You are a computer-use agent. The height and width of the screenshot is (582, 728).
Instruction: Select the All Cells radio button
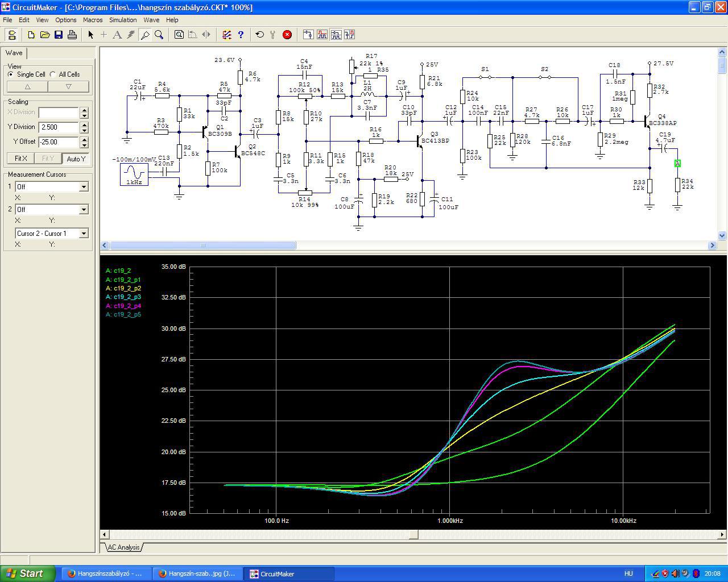pyautogui.click(x=53, y=74)
